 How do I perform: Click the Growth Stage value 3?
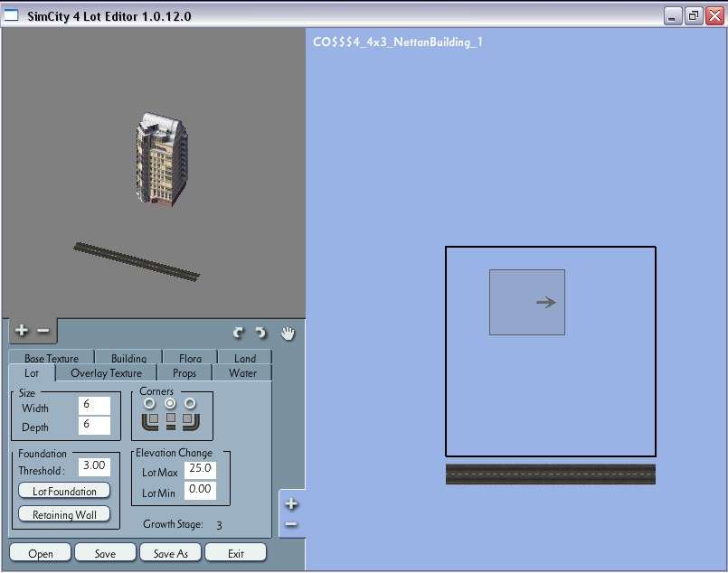[x=219, y=525]
